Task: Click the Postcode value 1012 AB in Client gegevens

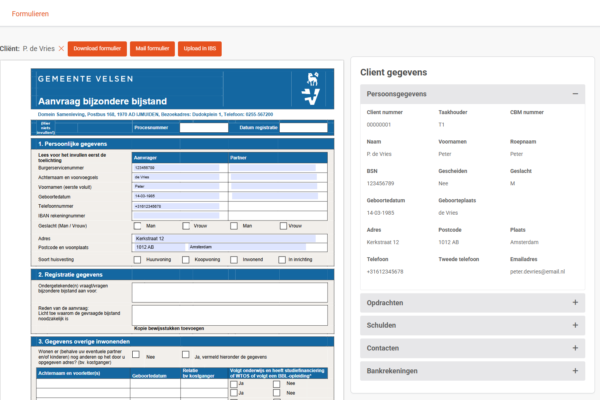Action: point(448,242)
